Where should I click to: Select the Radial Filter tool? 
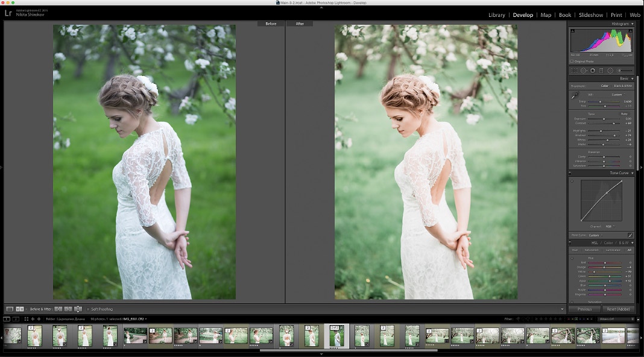(x=610, y=71)
